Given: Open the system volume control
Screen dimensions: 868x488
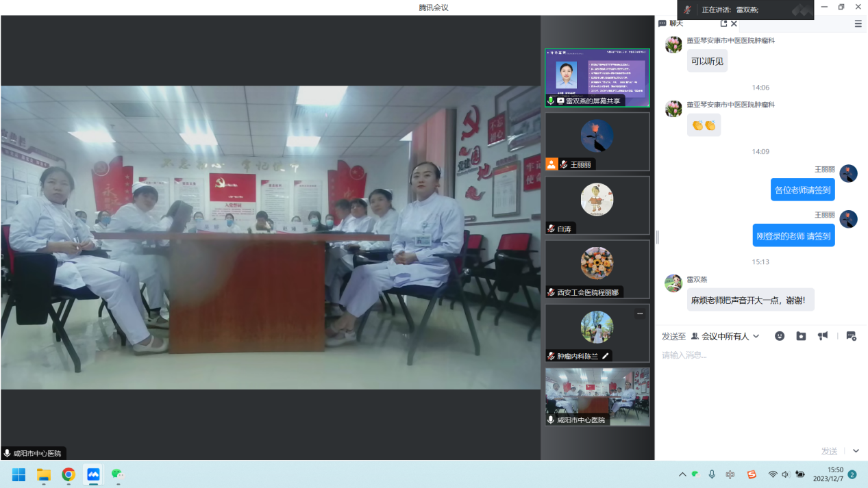Looking at the screenshot, I should click(785, 474).
